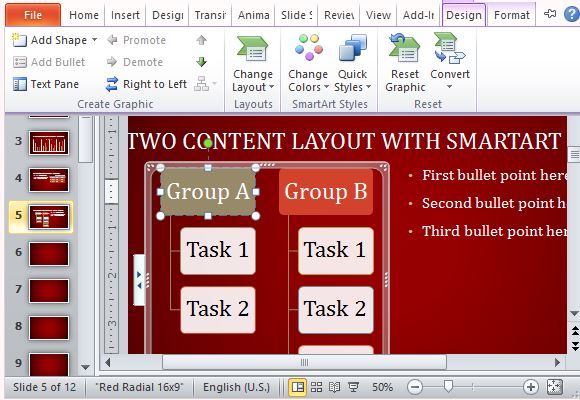The image size is (580, 400).
Task: Toggle Right to Left layout
Action: pyautogui.click(x=146, y=84)
